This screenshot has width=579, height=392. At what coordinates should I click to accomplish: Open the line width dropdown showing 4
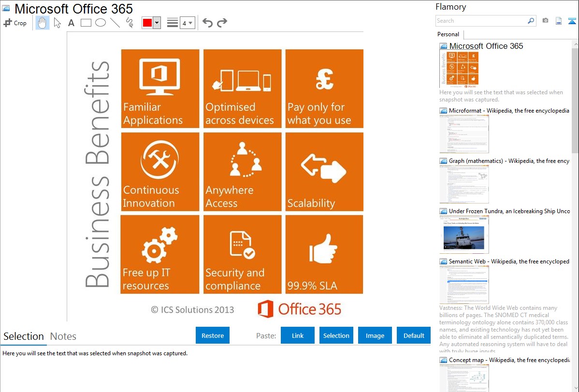(x=188, y=23)
